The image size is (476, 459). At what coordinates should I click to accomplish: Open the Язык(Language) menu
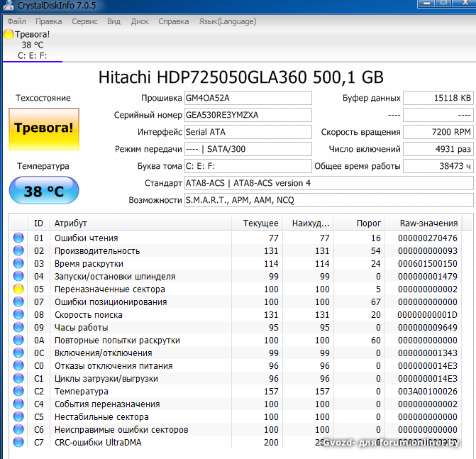coord(227,21)
